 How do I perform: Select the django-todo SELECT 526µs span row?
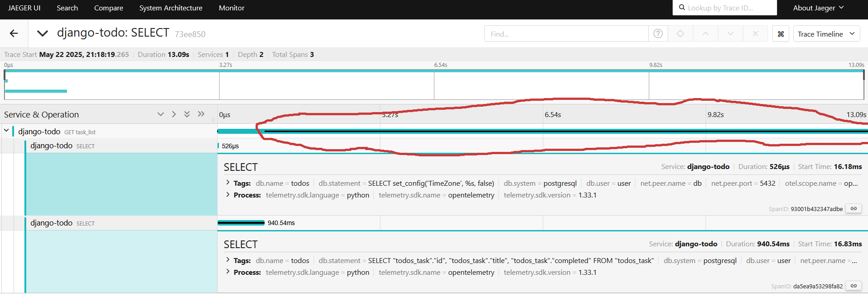click(x=109, y=146)
